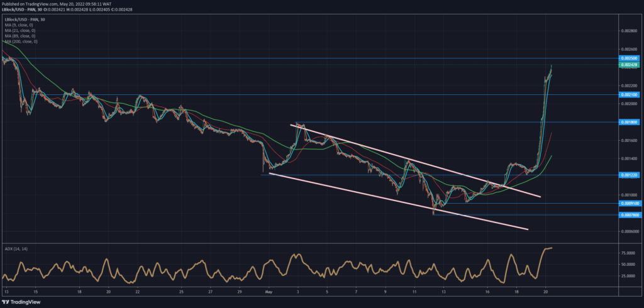Select the MA (21, close, 0) indicator legend
Screen dimensions: 644x308
point(20,30)
